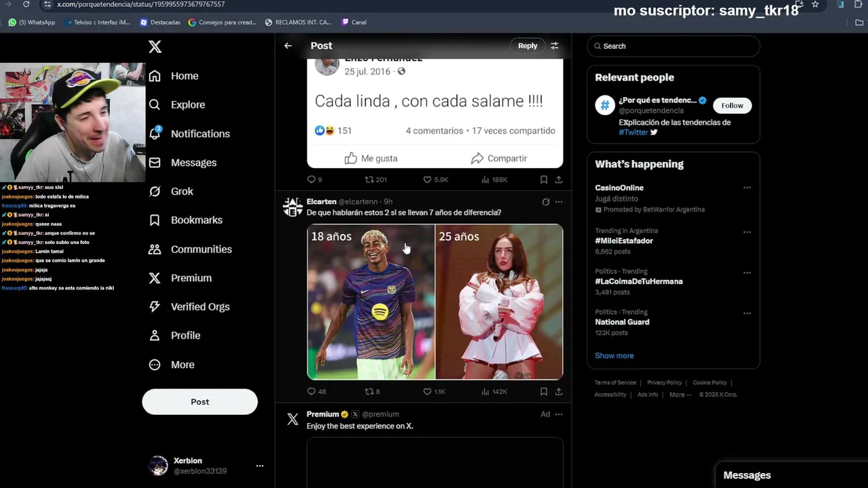The image size is (868, 488).
Task: Click the Search input field
Action: pyautogui.click(x=673, y=46)
